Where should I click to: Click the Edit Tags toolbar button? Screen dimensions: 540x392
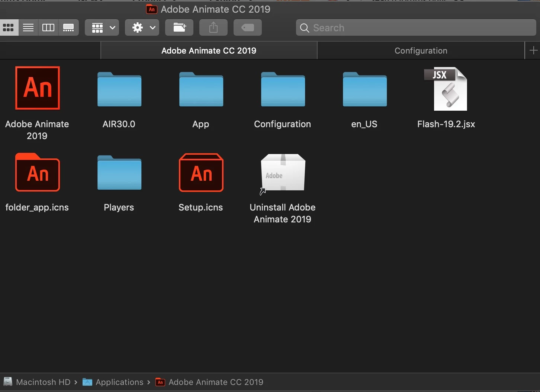click(248, 28)
